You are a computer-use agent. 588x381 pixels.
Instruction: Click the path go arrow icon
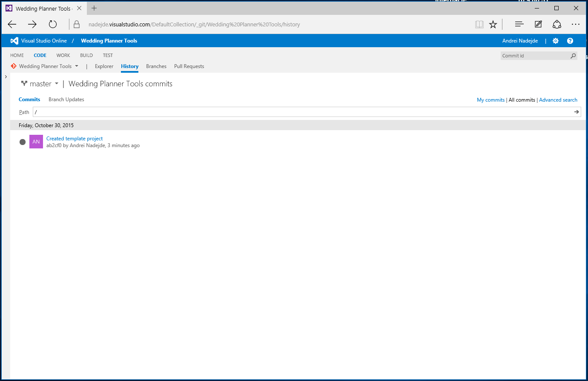click(576, 112)
